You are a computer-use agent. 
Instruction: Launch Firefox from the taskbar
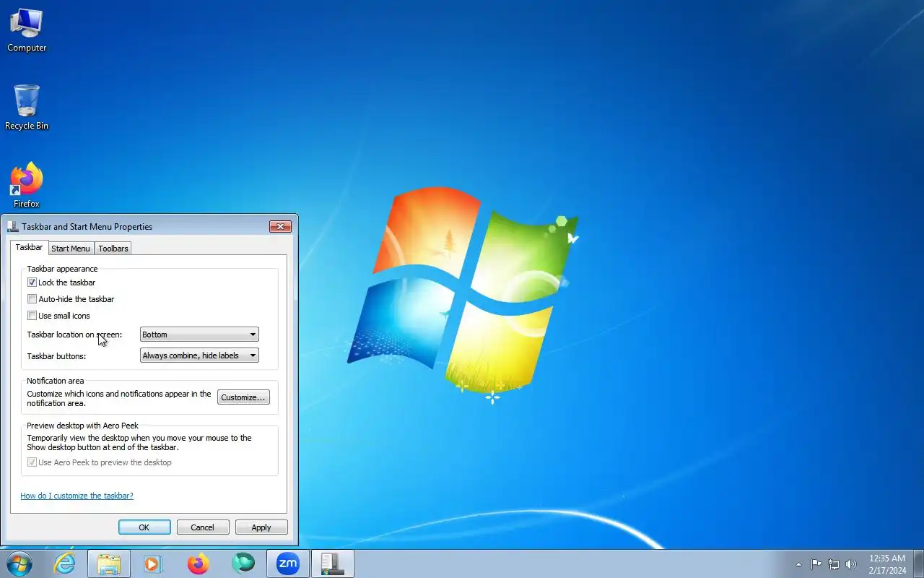point(198,564)
